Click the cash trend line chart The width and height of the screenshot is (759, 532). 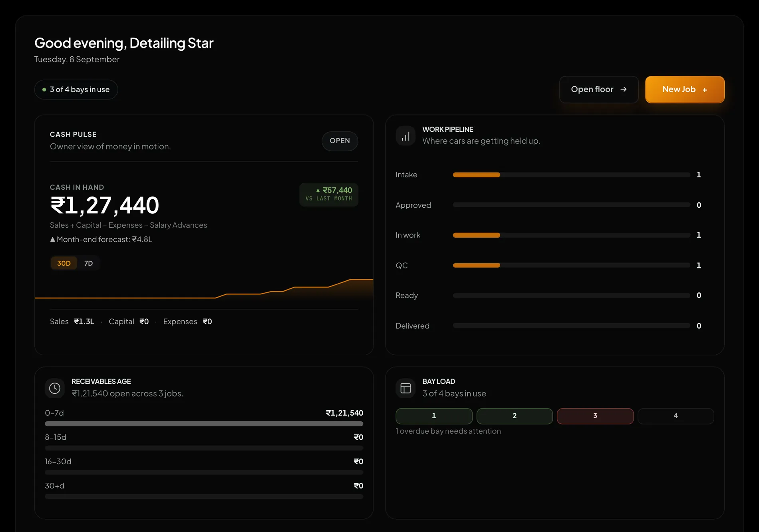tap(204, 289)
